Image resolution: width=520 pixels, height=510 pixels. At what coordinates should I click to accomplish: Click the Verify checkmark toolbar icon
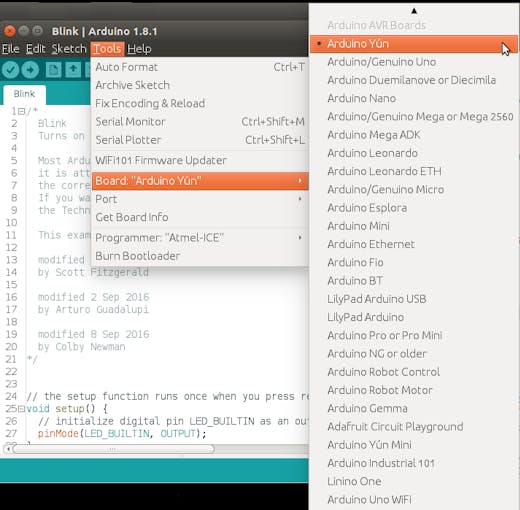10,70
